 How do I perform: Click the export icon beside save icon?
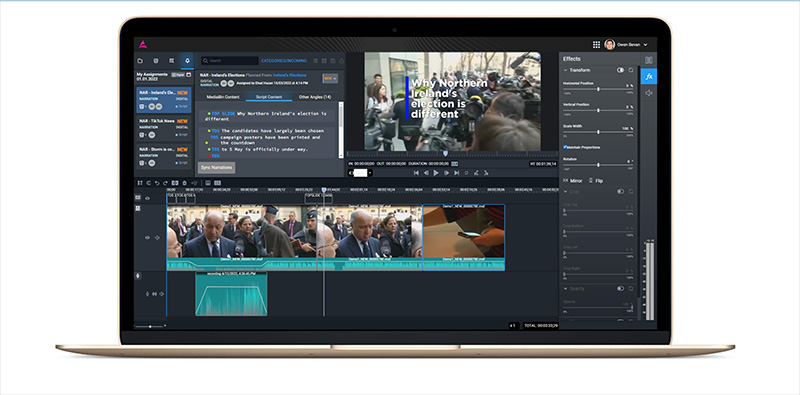tap(341, 60)
